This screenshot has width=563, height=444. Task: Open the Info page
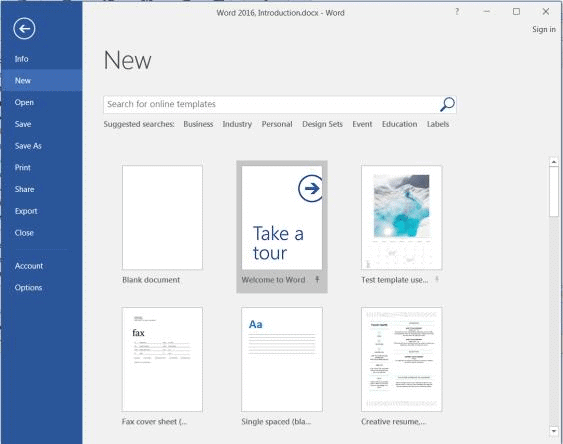42,59
